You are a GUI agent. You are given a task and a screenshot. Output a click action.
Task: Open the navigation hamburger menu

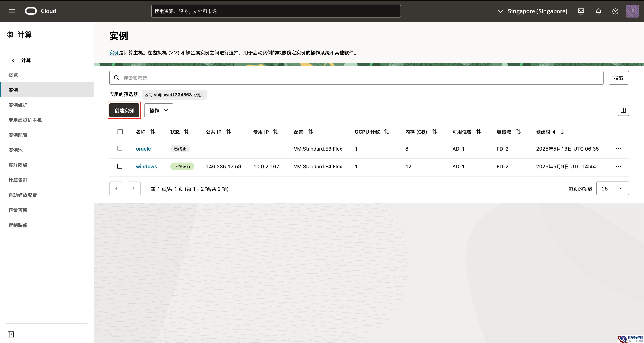pos(12,11)
